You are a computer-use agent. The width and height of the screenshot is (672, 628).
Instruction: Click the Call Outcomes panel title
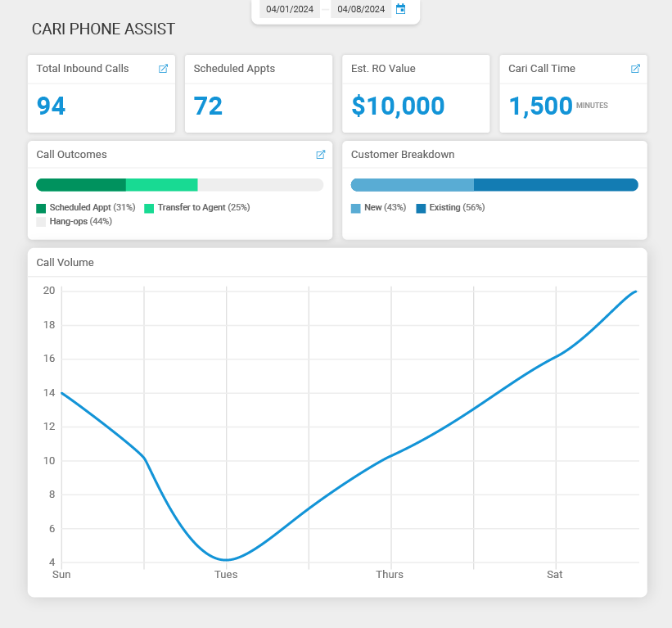click(71, 155)
